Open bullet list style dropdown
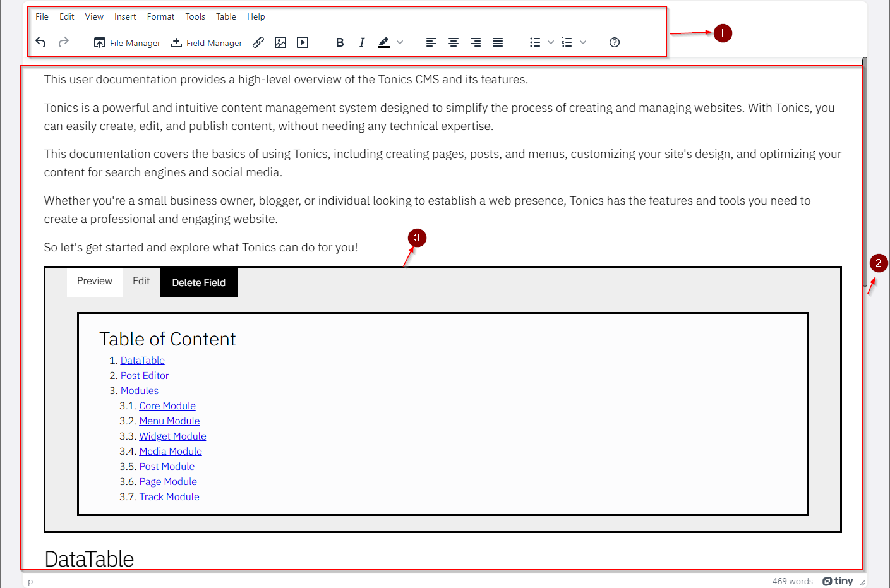This screenshot has width=890, height=588. [551, 42]
